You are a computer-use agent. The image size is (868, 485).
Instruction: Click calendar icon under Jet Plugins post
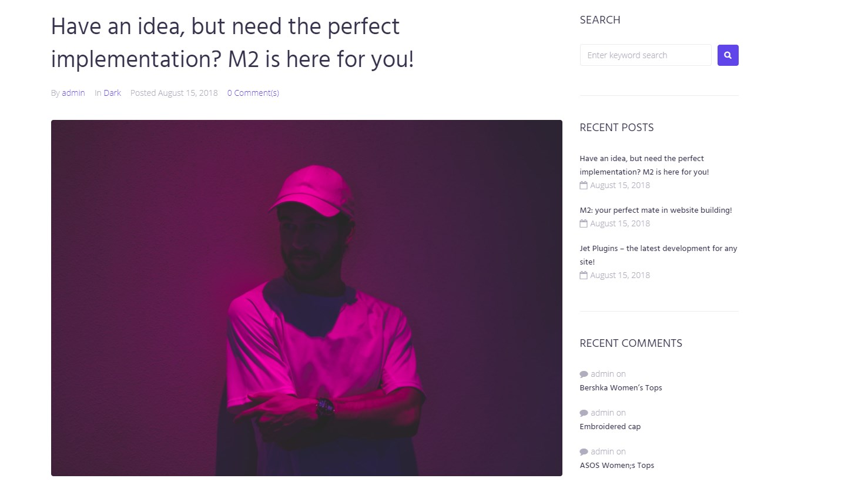pos(584,275)
